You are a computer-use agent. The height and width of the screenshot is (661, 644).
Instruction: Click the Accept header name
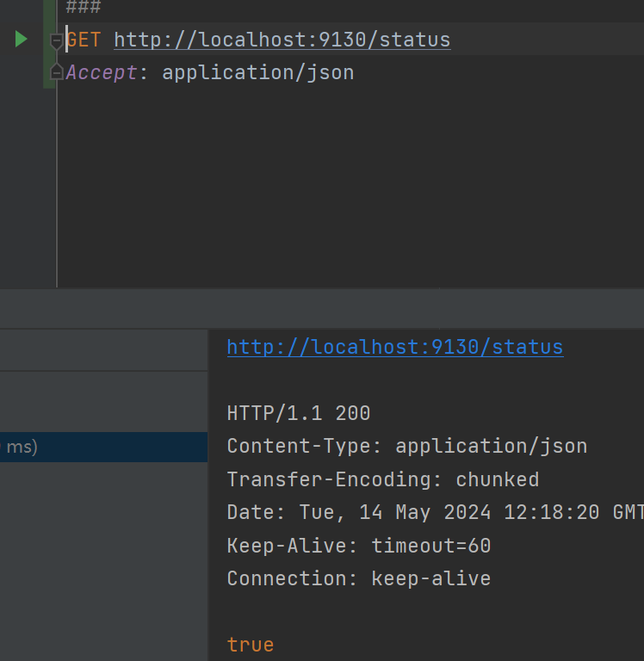point(102,72)
